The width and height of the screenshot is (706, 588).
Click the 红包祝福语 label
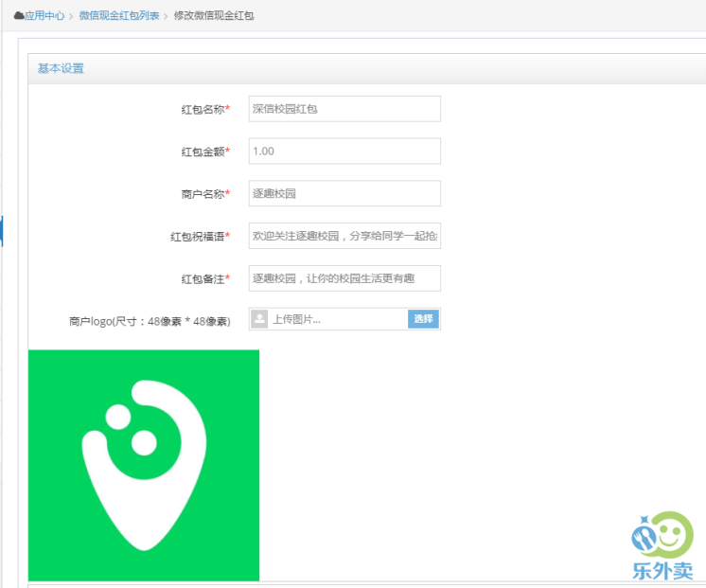click(x=200, y=236)
